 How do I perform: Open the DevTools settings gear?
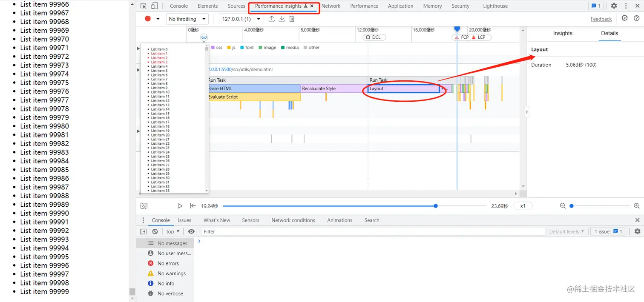[x=614, y=6]
